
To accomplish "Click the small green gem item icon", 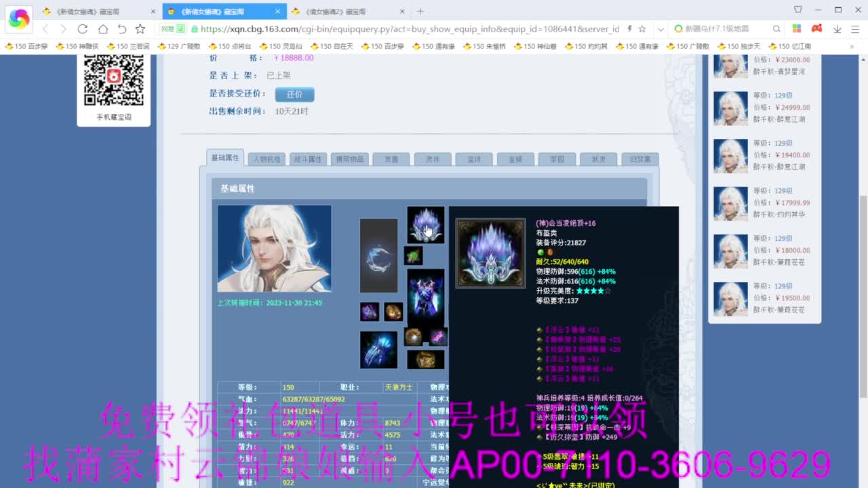I will click(x=412, y=256).
